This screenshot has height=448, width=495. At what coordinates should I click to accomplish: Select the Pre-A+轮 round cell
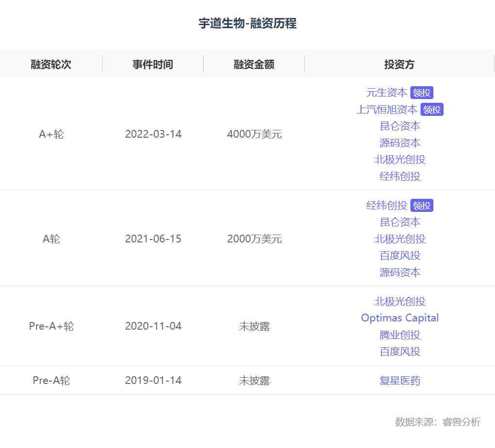[51, 326]
